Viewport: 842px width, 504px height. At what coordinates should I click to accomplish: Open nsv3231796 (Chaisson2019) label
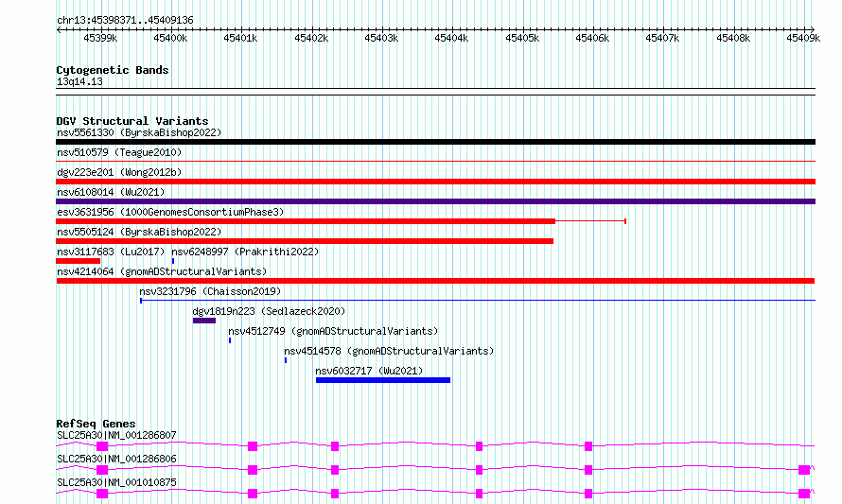pyautogui.click(x=210, y=291)
